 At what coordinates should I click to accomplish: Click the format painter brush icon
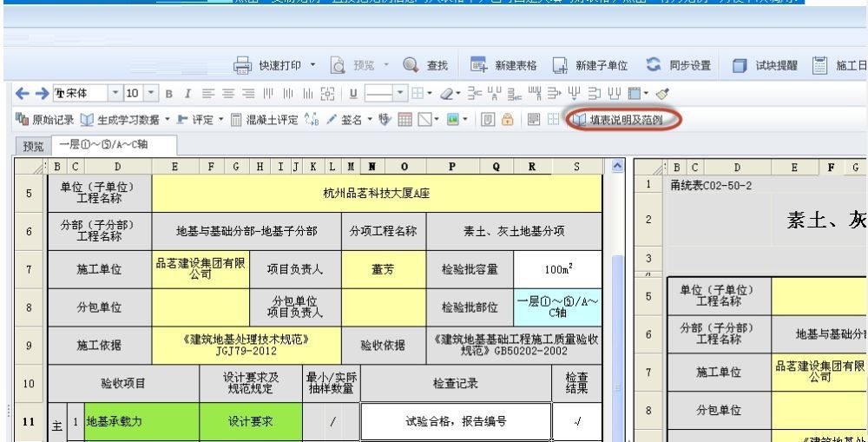tap(665, 93)
